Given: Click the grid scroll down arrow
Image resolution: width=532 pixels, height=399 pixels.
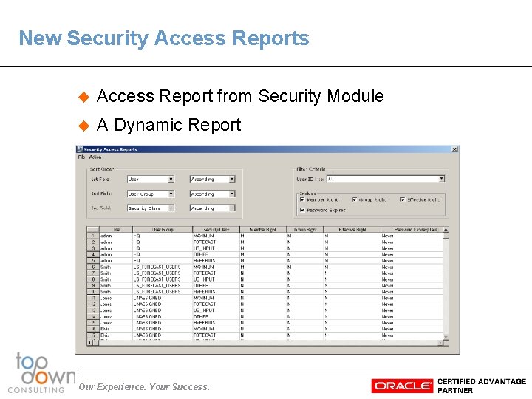Looking at the screenshot, I should coord(446,337).
